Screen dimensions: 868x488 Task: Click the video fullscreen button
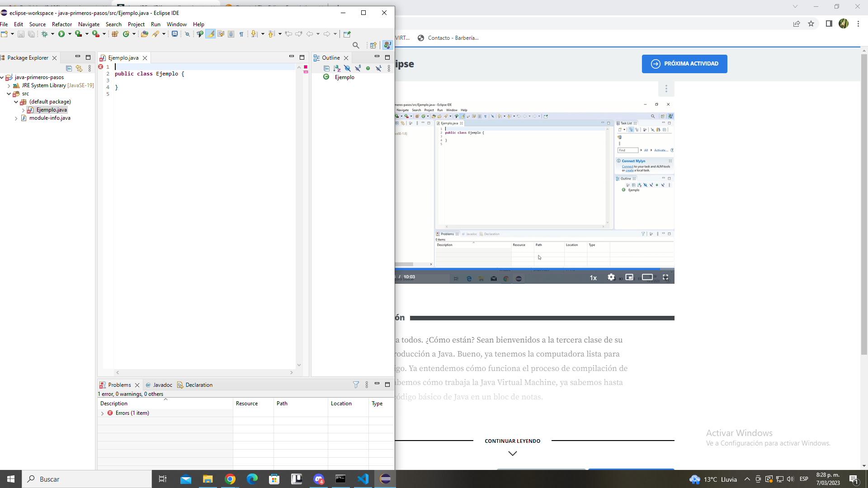click(665, 277)
